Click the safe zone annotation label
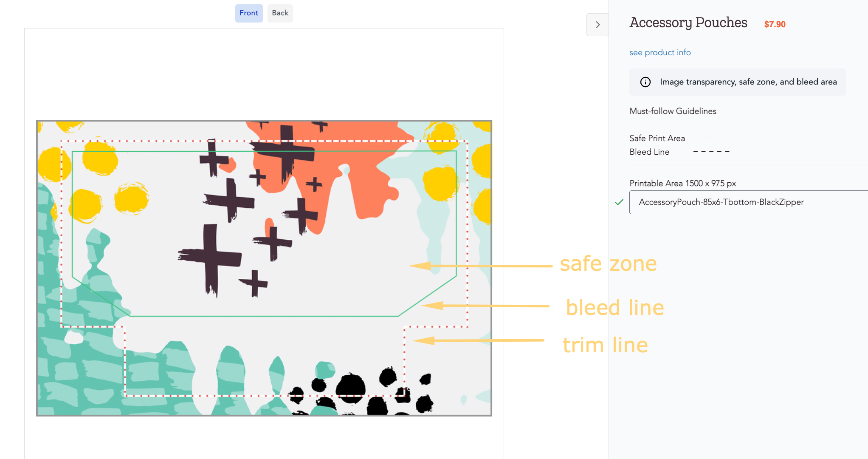This screenshot has height=459, width=868. 608,263
